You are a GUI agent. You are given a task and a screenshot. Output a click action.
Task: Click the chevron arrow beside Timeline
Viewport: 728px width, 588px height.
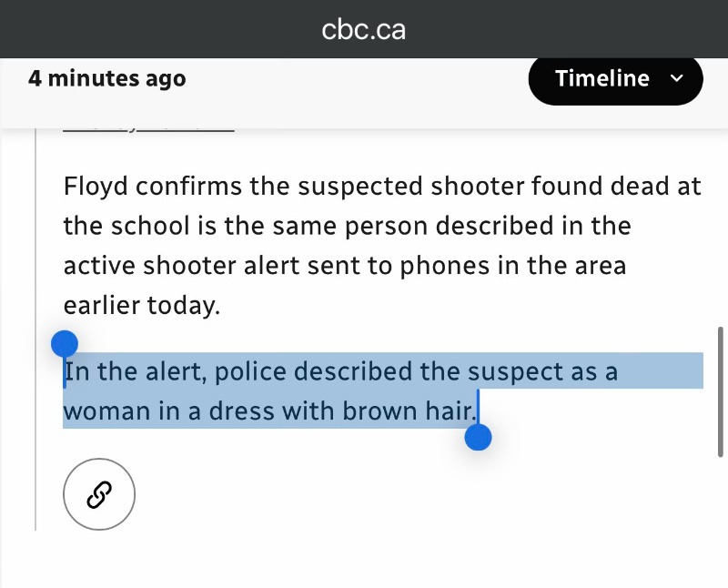click(x=675, y=79)
